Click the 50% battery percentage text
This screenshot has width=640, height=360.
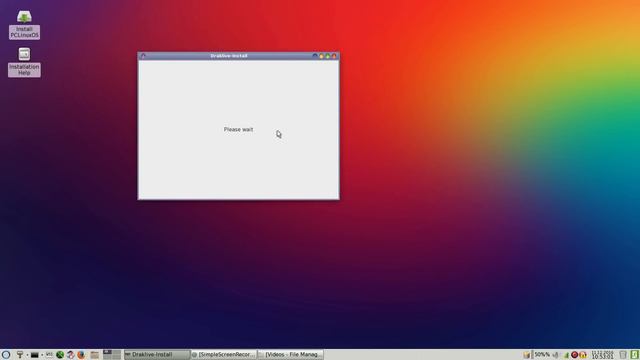(x=542, y=355)
